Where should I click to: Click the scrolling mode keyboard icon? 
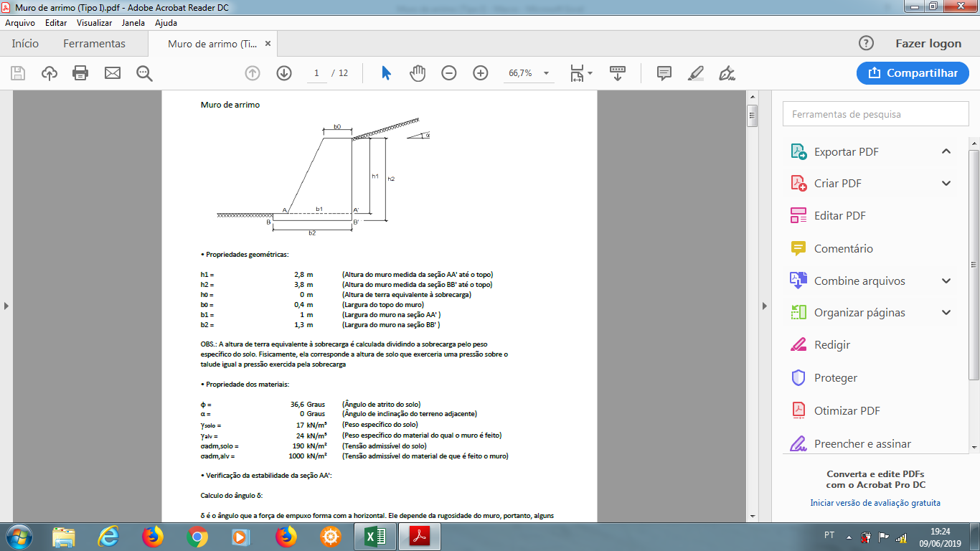click(x=618, y=73)
